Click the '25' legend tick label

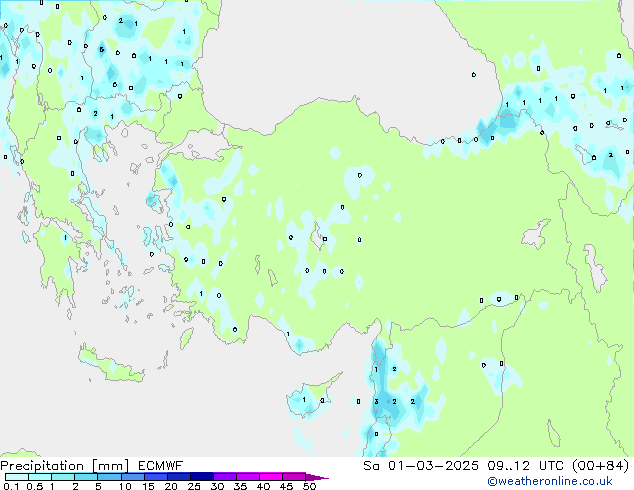(194, 486)
